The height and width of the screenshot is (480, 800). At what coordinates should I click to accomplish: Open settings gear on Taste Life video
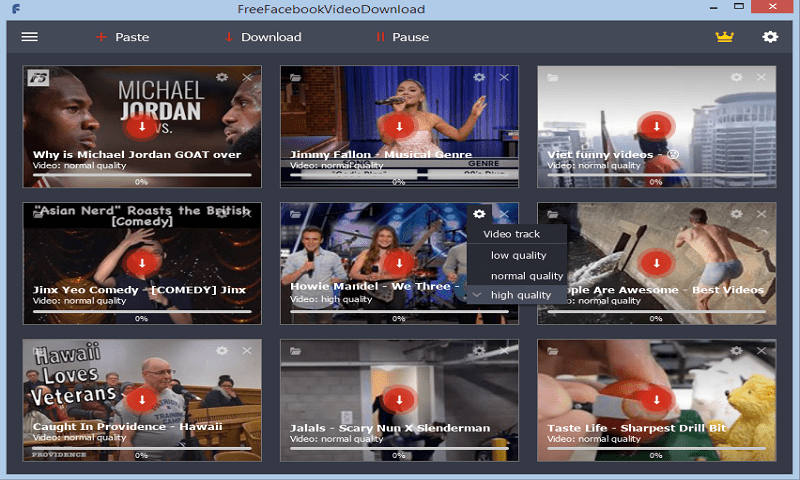coord(736,351)
